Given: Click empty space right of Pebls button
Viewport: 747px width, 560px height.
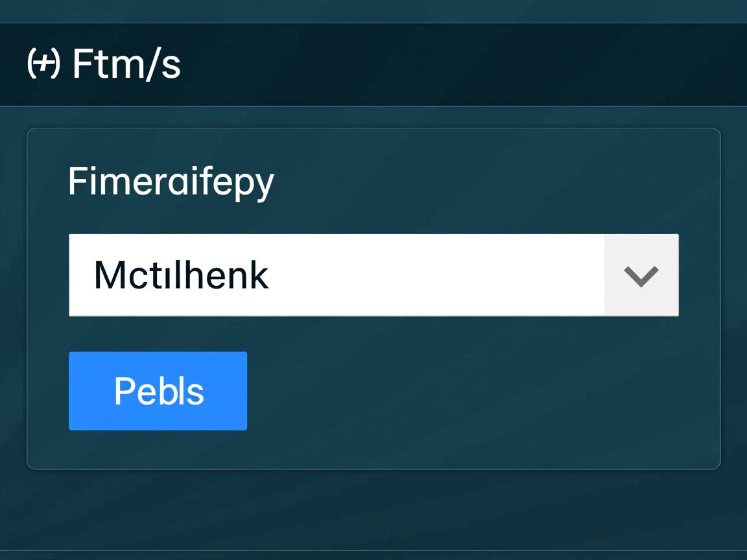Looking at the screenshot, I should 480,391.
